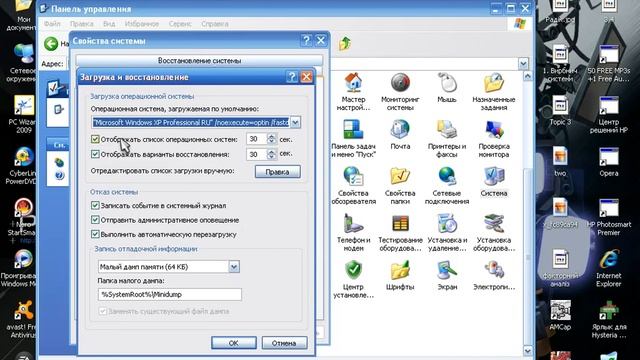Open Установка и удаление программ icon
This screenshot has width=640, height=360.
tap(447, 224)
